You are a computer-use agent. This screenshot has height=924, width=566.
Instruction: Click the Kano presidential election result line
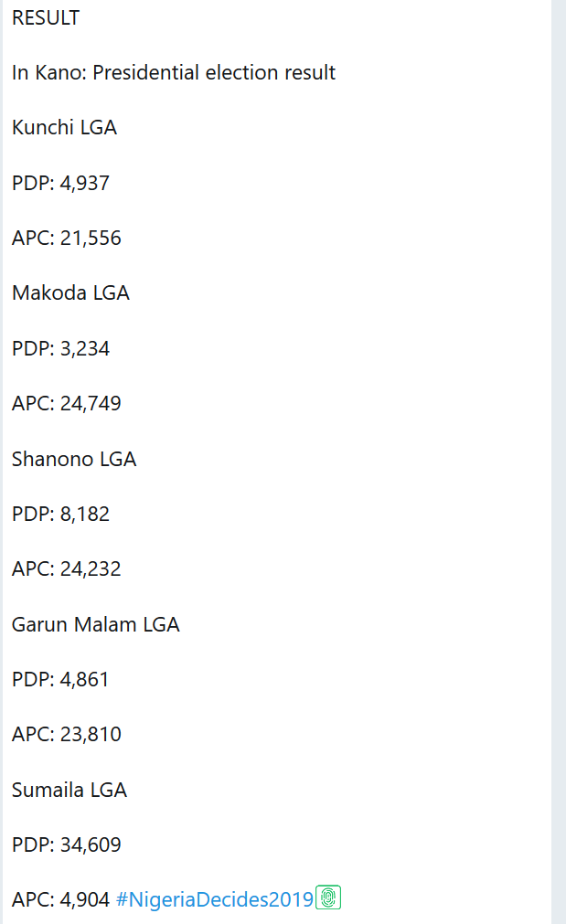174,72
